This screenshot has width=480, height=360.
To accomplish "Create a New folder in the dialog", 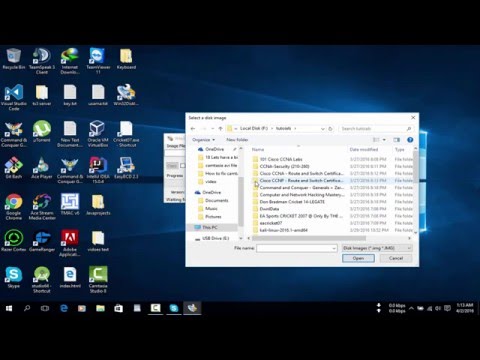I will [237, 140].
